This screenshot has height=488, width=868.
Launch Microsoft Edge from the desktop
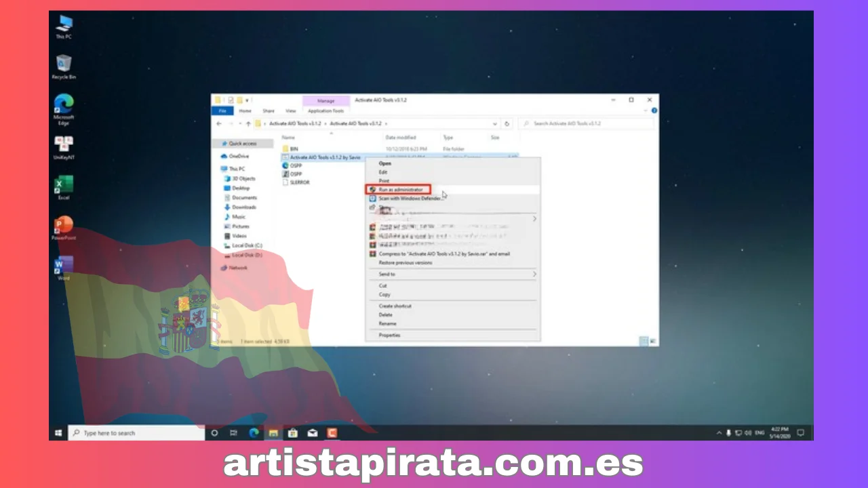pos(64,109)
